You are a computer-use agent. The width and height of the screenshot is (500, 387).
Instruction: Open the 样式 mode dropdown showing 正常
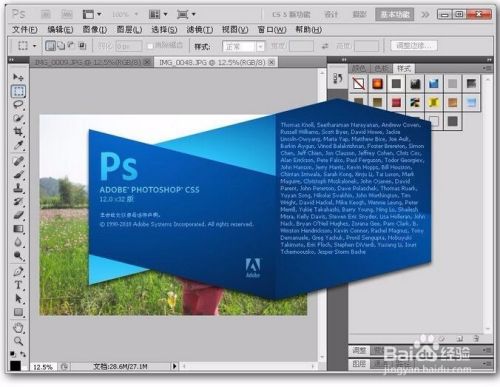(x=244, y=46)
